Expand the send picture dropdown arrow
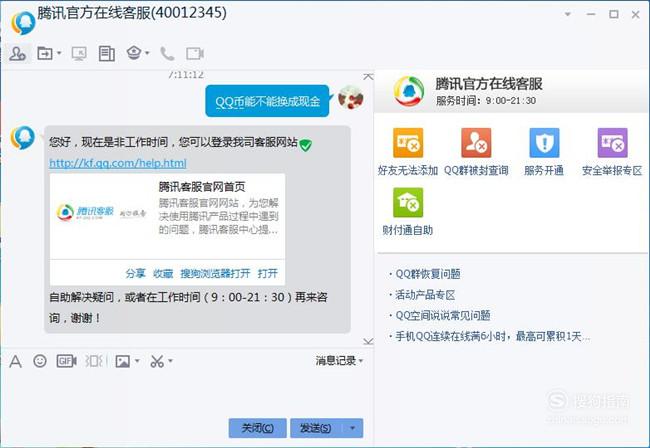650x448 pixels. [137, 361]
